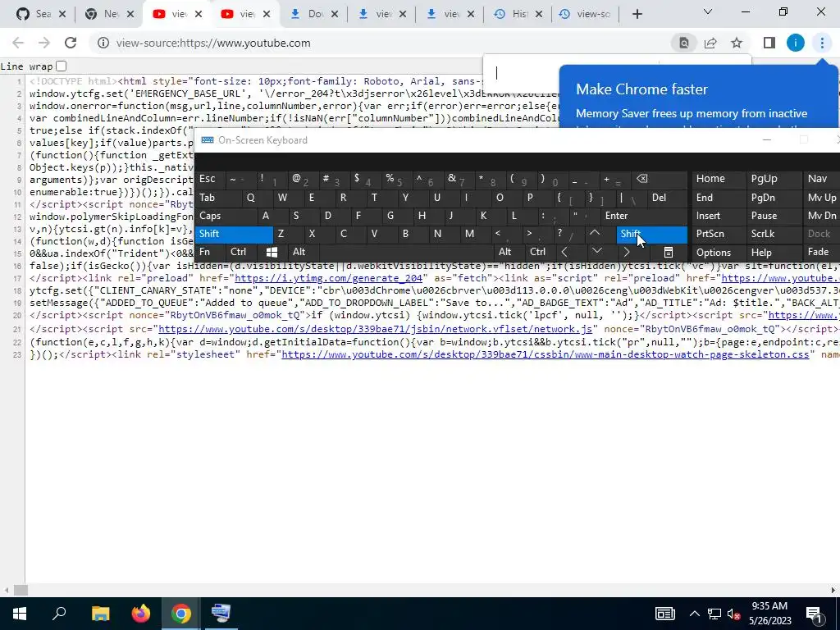This screenshot has width=840, height=630.
Task: Open taskbar search magnifier
Action: (x=59, y=614)
